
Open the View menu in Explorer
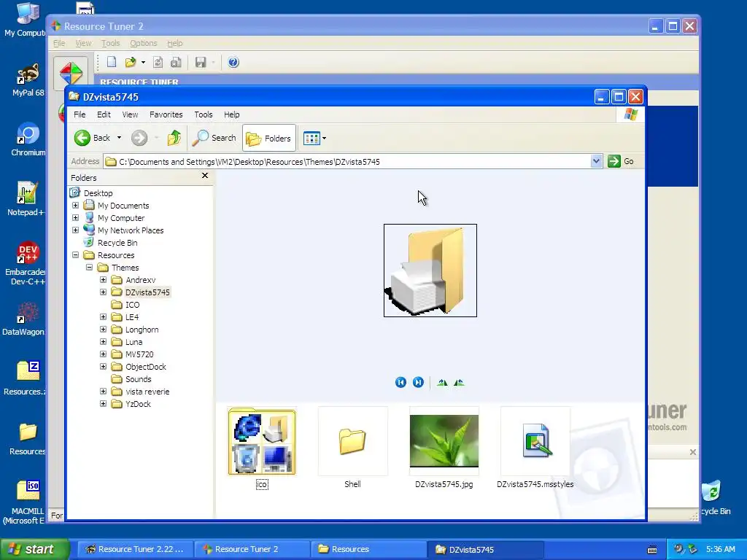130,114
